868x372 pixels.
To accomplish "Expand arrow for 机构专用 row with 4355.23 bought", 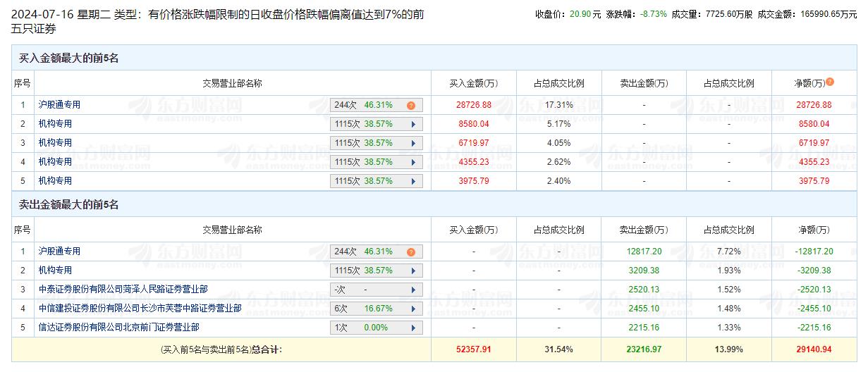I will pos(413,162).
